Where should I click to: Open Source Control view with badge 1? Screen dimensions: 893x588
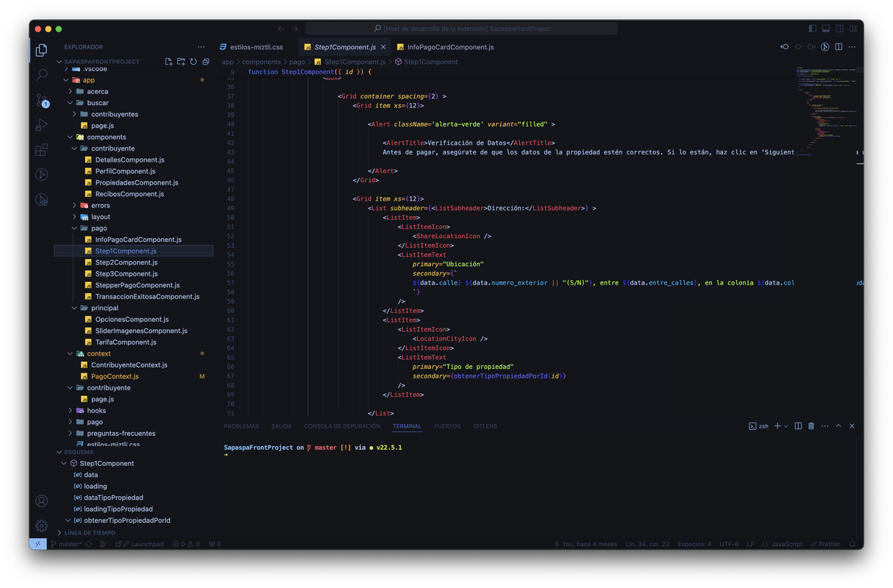(x=42, y=101)
